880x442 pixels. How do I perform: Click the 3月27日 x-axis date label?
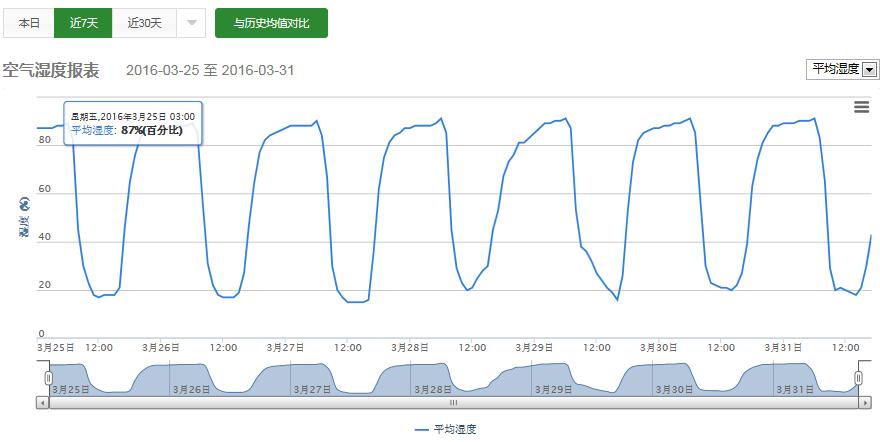pos(285,347)
